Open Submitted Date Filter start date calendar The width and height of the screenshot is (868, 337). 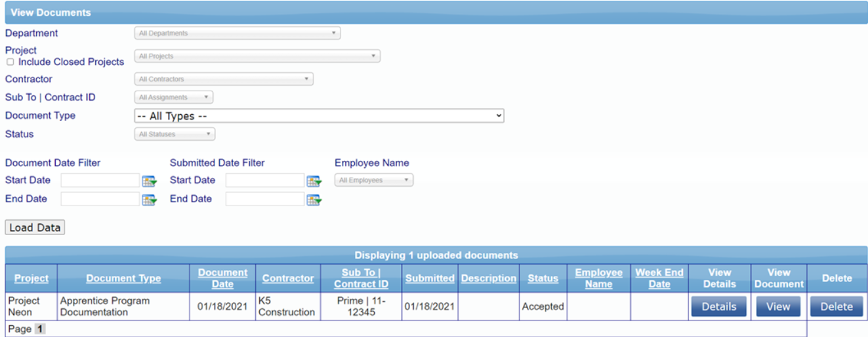click(314, 181)
